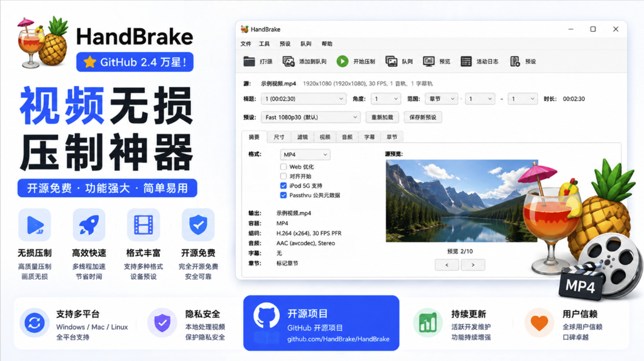The height and width of the screenshot is (361, 644).
Task: Maximize the HandBrake window
Action: point(593,29)
